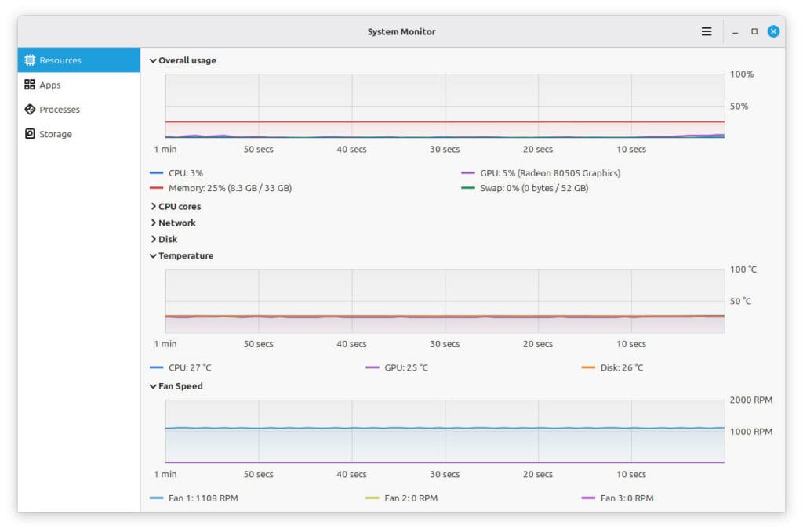Click 'GPU: 5% (Radeon 8050S Graphics)' text
The width and height of the screenshot is (803, 532).
[x=550, y=173]
